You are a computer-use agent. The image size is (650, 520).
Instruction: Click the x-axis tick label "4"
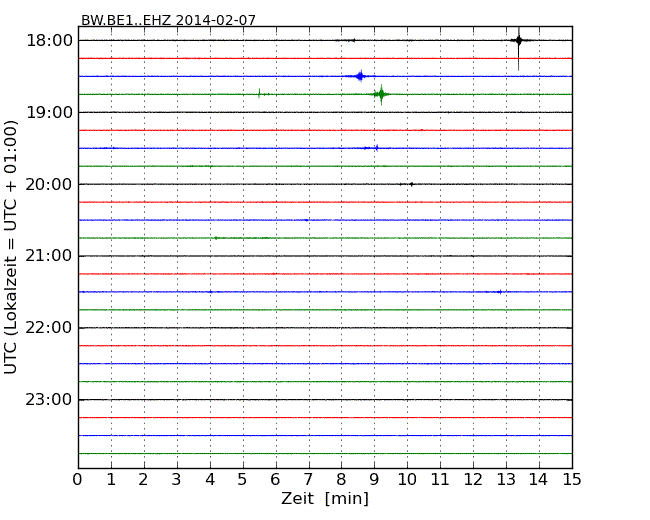point(210,480)
